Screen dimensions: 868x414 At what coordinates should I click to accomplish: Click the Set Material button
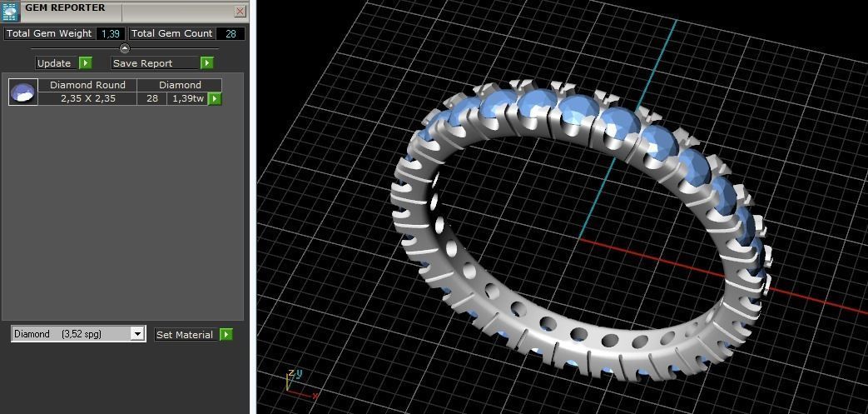(185, 334)
